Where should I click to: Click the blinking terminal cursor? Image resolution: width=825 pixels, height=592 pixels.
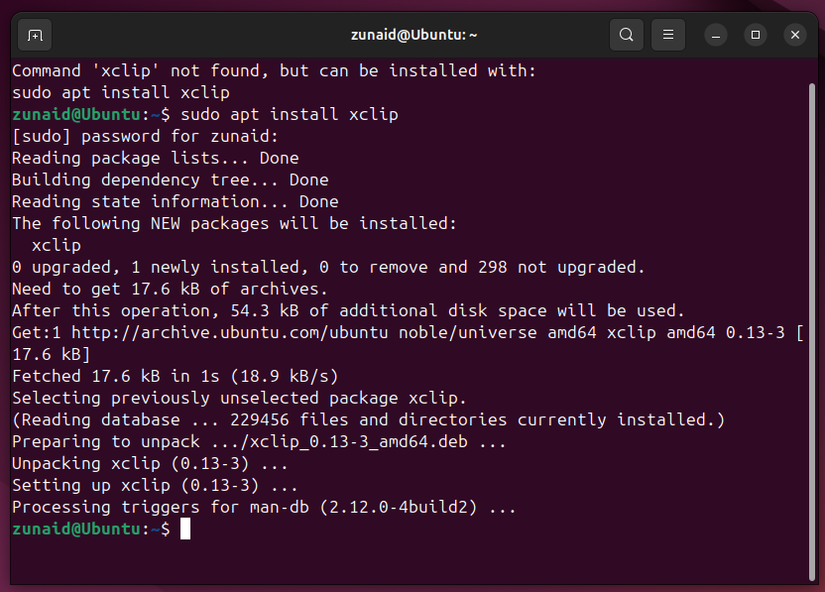pos(186,529)
